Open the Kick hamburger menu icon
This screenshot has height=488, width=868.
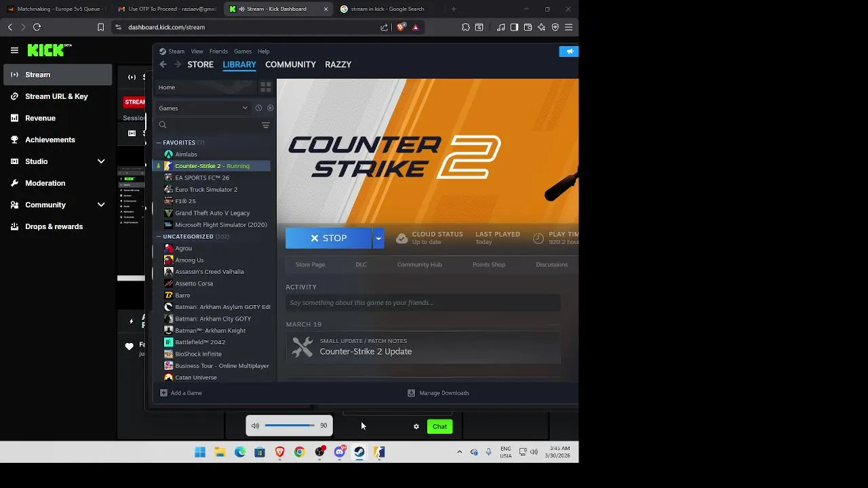click(14, 50)
